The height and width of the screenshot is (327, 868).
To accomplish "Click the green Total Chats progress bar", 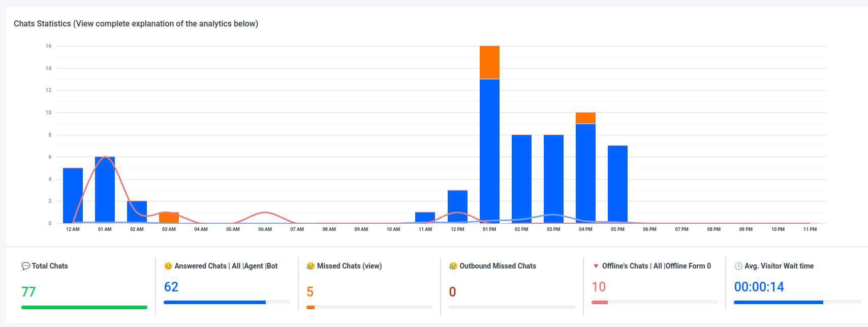I will [x=84, y=307].
